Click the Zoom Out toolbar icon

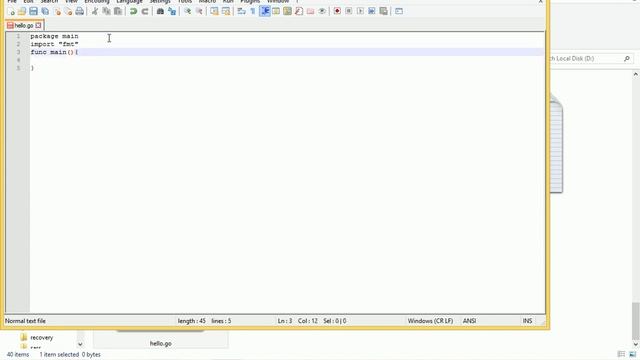[199, 11]
